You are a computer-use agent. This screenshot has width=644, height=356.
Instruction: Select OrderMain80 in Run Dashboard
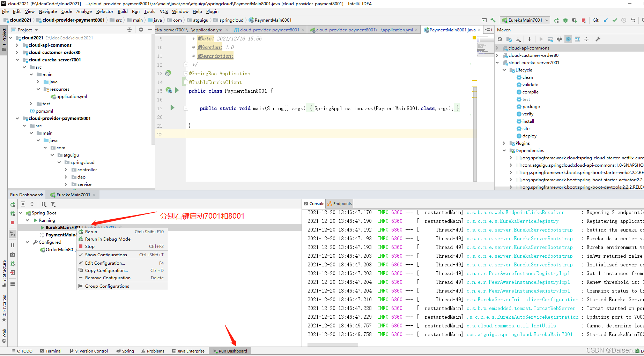pyautogui.click(x=59, y=250)
